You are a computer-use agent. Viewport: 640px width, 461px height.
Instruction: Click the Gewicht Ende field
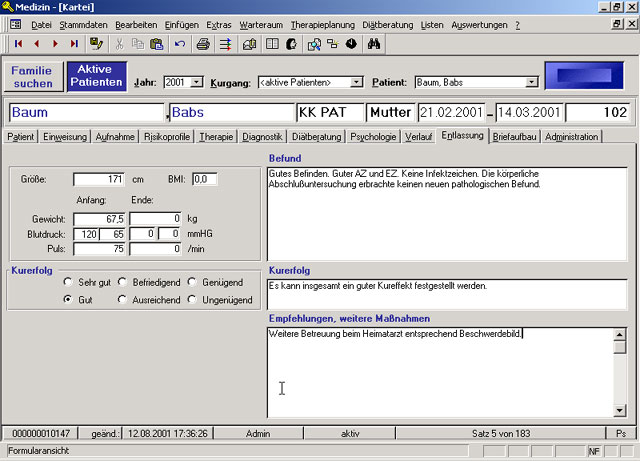tap(156, 218)
